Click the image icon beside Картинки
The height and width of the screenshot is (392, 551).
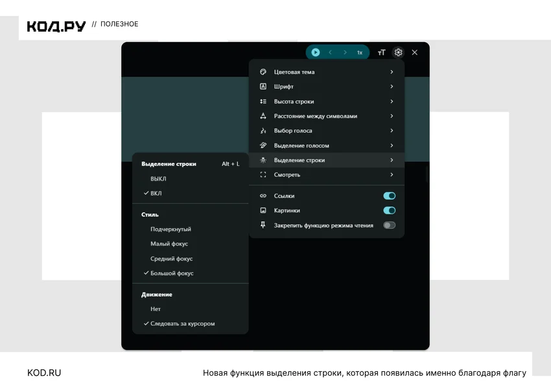[x=263, y=211]
